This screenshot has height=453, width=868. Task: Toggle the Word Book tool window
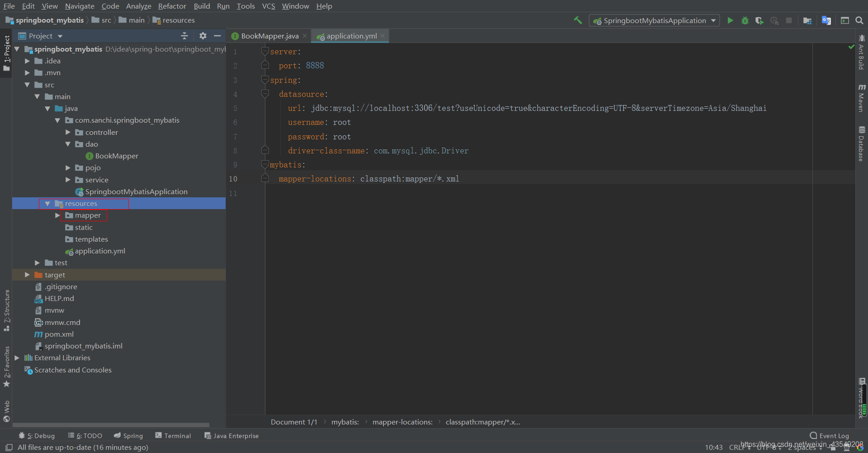coord(862,398)
